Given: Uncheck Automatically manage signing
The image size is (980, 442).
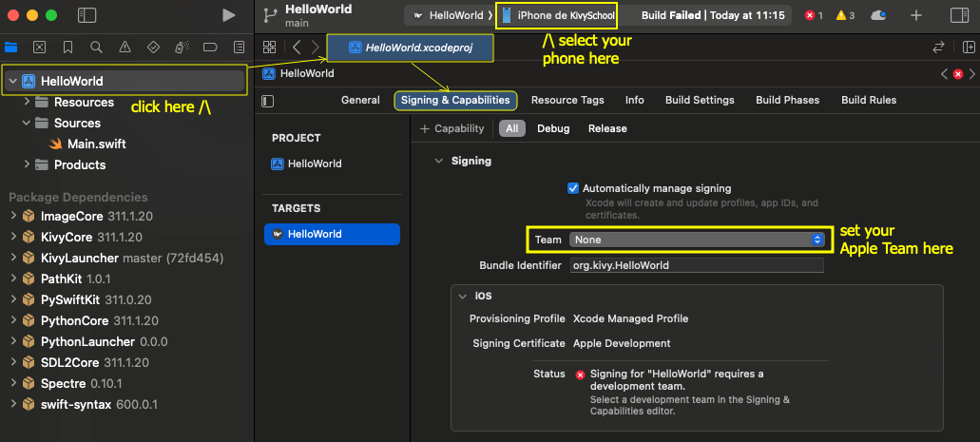Looking at the screenshot, I should point(572,188).
